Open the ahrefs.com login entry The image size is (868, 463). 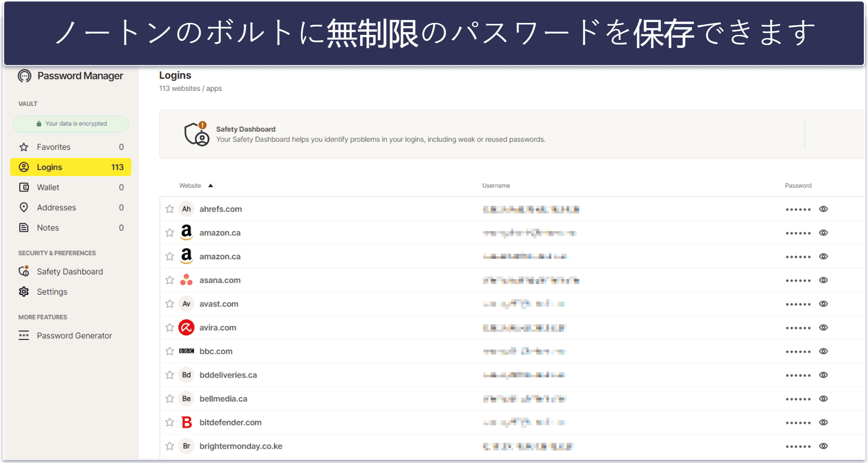pyautogui.click(x=512, y=209)
